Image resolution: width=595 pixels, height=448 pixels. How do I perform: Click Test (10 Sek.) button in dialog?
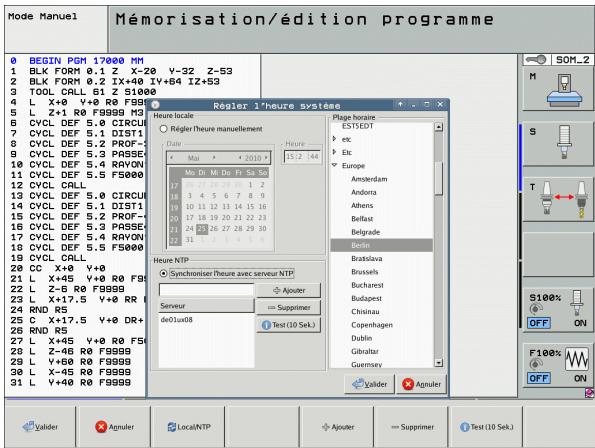pos(288,325)
